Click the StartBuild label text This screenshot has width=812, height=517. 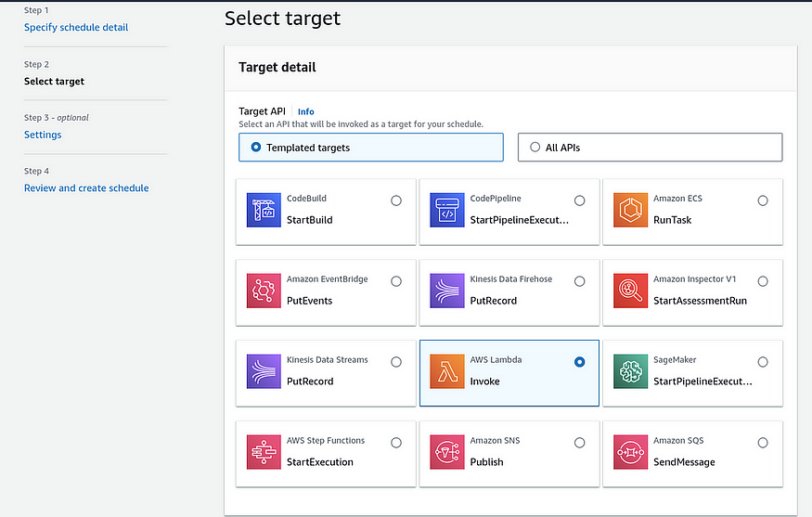pos(310,220)
